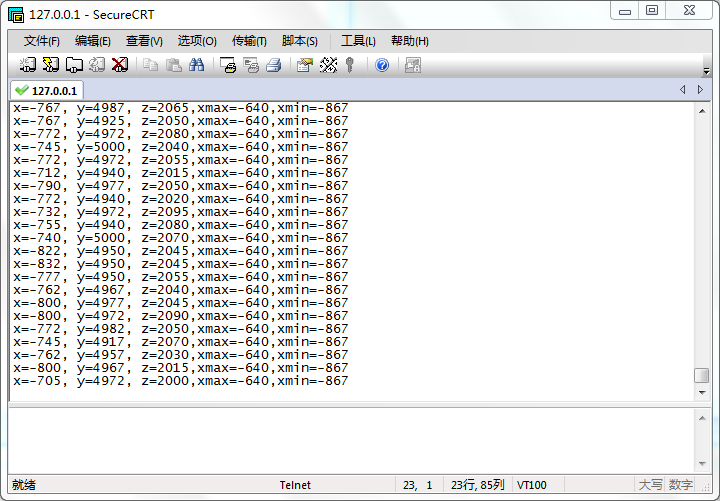Screen dimensions: 720x501
Task: Click the Reconnect toolbar icon
Action: 97,65
